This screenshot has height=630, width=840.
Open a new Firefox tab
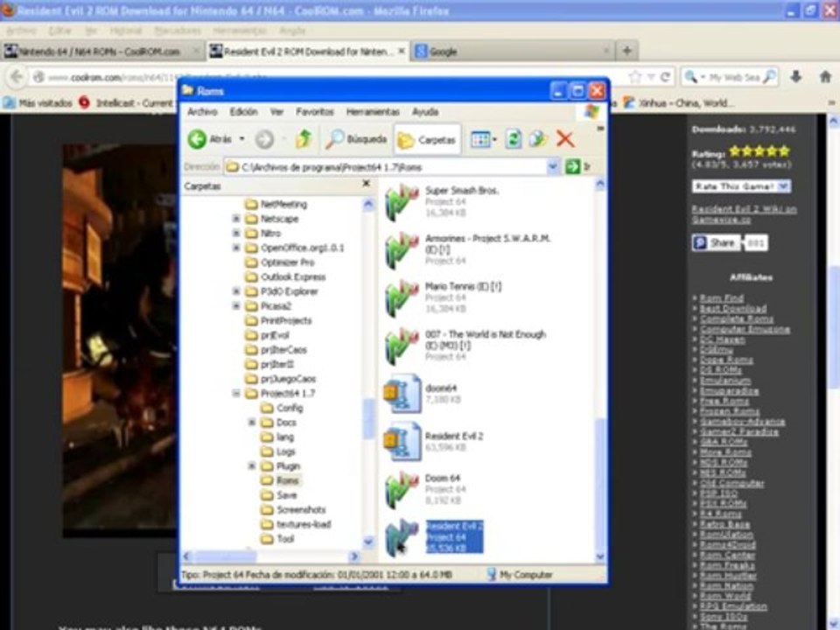(627, 51)
